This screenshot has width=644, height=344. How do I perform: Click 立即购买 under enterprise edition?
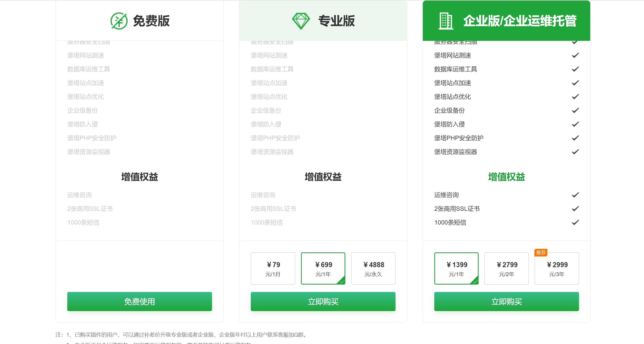pos(506,302)
